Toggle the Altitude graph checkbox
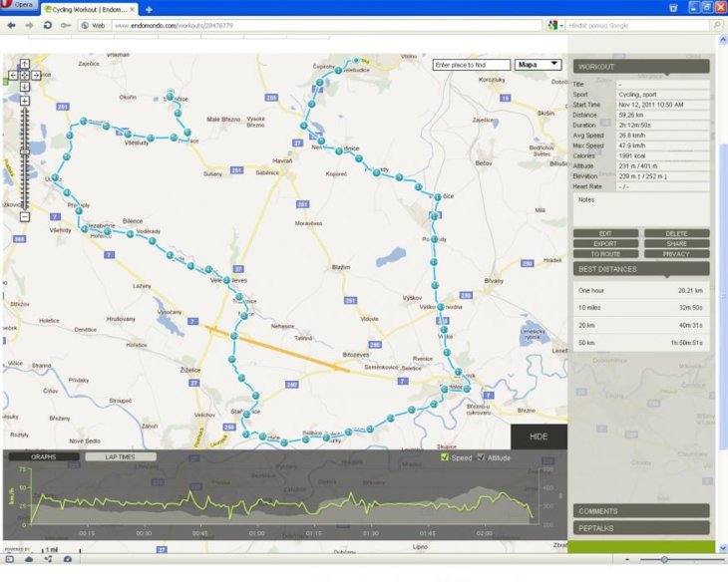Image resolution: width=728 pixels, height=582 pixels. 481,457
